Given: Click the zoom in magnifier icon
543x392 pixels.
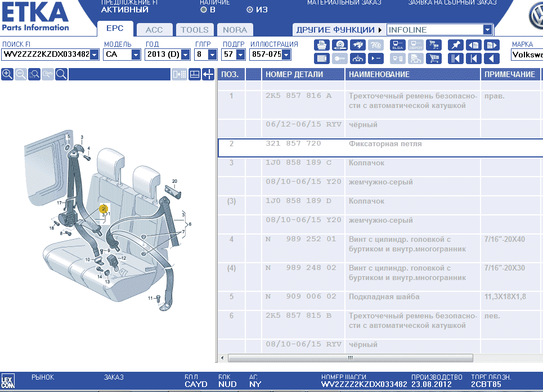Looking at the screenshot, I should tap(7, 74).
